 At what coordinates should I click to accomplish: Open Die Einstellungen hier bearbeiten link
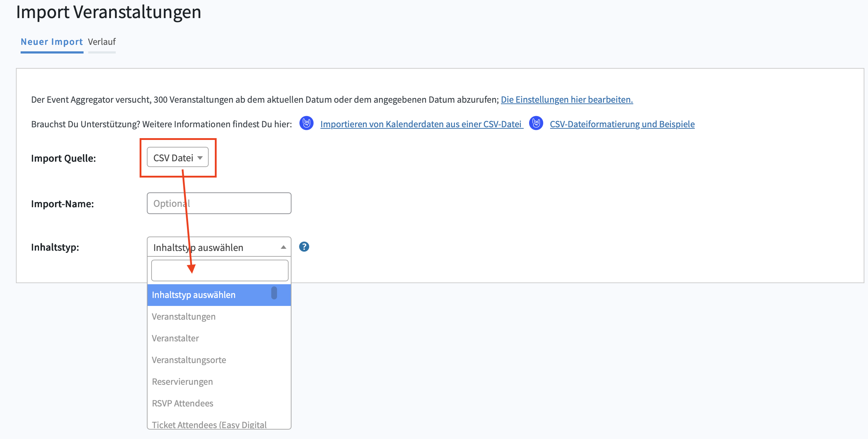click(567, 99)
